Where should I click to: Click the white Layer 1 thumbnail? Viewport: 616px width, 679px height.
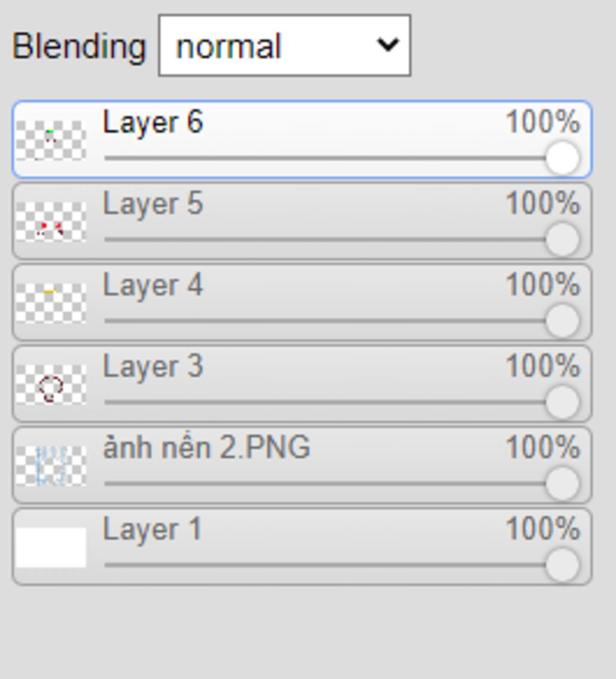[x=51, y=547]
